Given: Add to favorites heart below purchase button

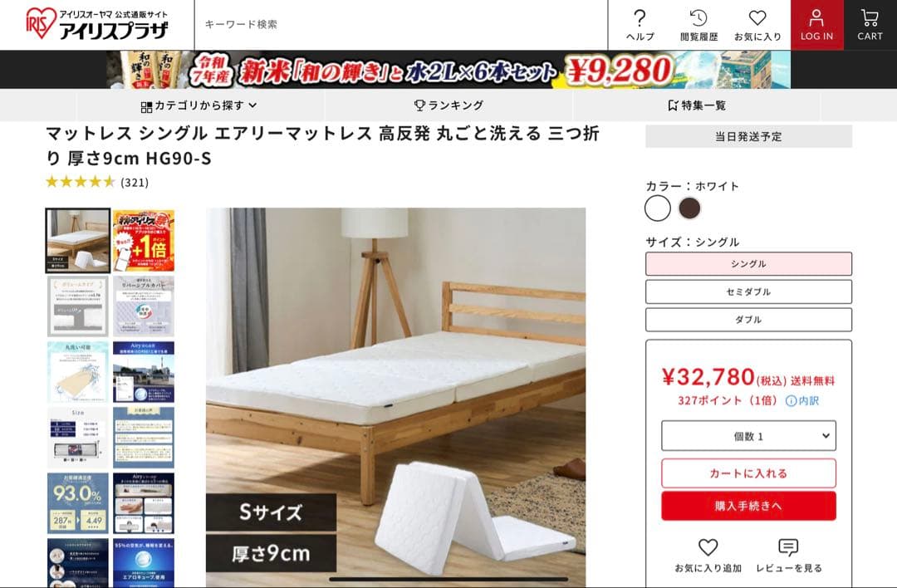Looking at the screenshot, I should coord(708,547).
